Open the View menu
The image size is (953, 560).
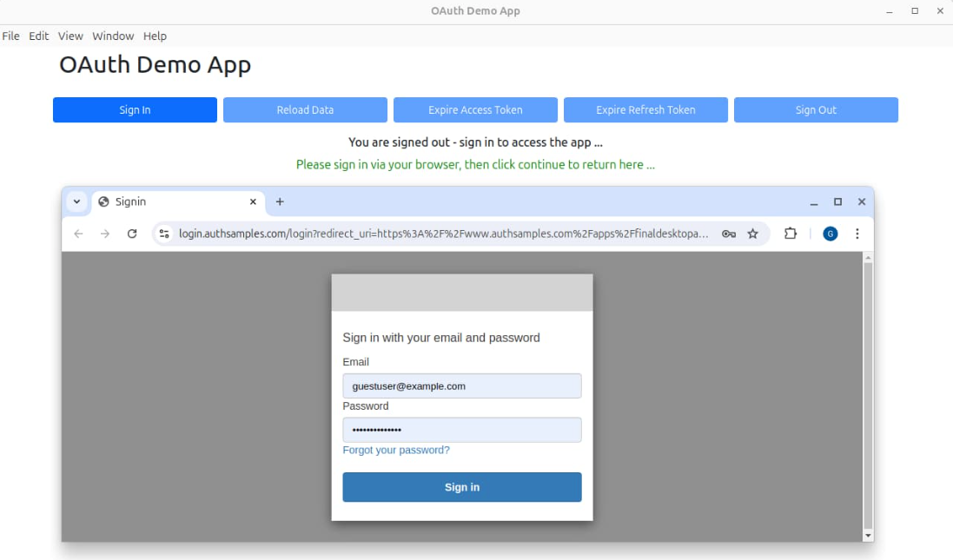(x=70, y=36)
